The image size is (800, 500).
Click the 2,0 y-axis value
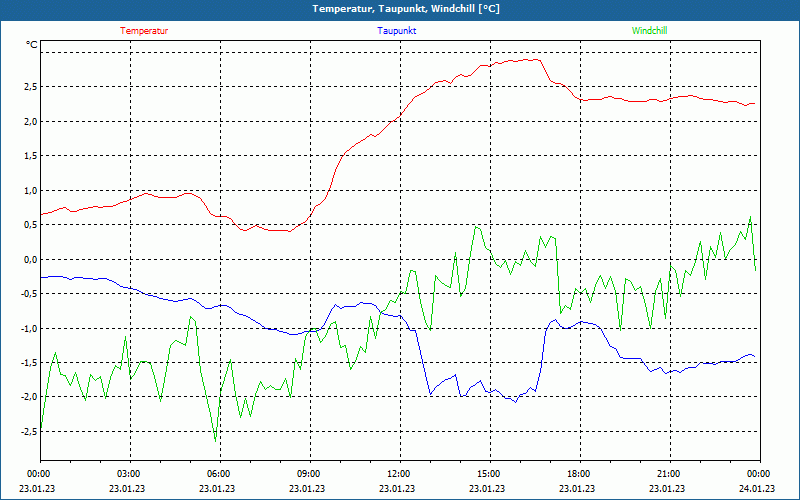click(x=31, y=121)
